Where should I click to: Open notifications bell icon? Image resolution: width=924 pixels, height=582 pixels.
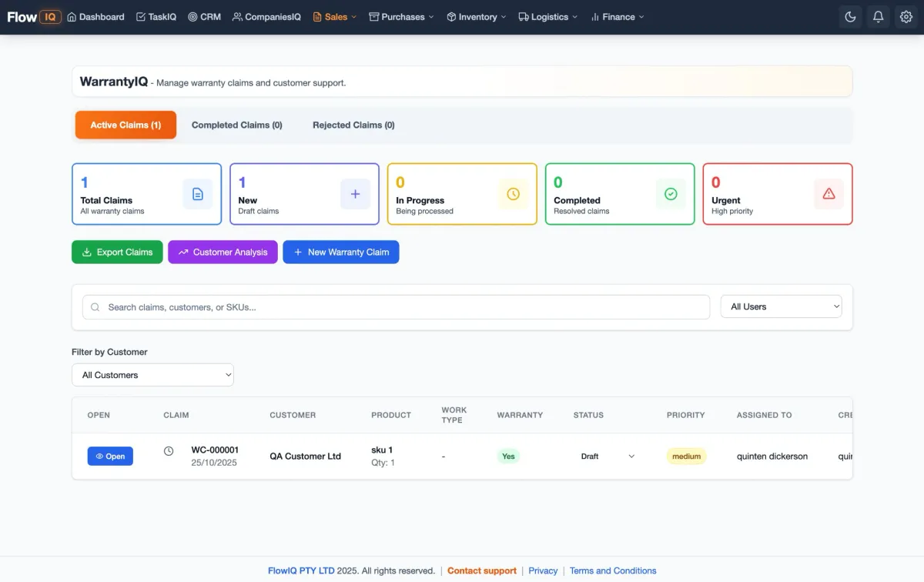(x=878, y=17)
